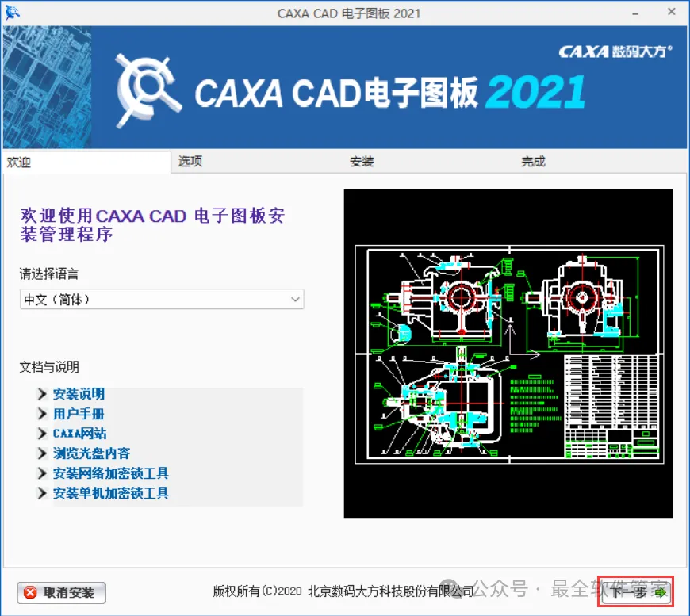Click the CAXA app icon in title bar

click(x=12, y=13)
